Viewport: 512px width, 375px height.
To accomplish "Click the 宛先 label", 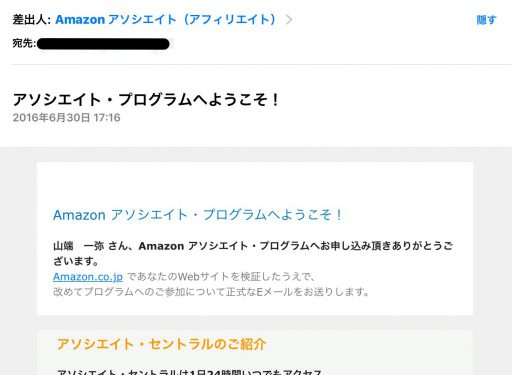I will coord(24,43).
